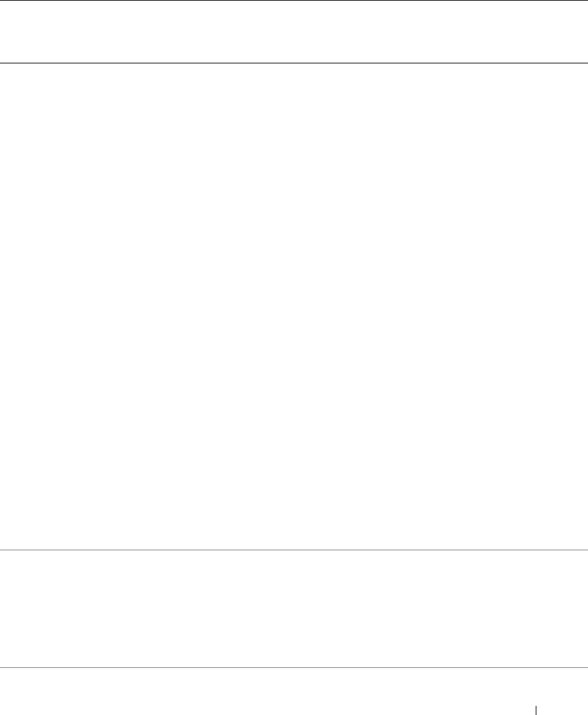Click the small vertical footer separator bar

coord(536,693)
